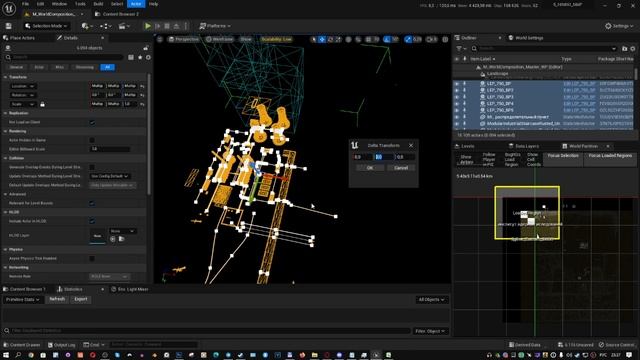Screen dimensions: 640x360
Task: Open Details panel settings gear
Action: [148, 58]
